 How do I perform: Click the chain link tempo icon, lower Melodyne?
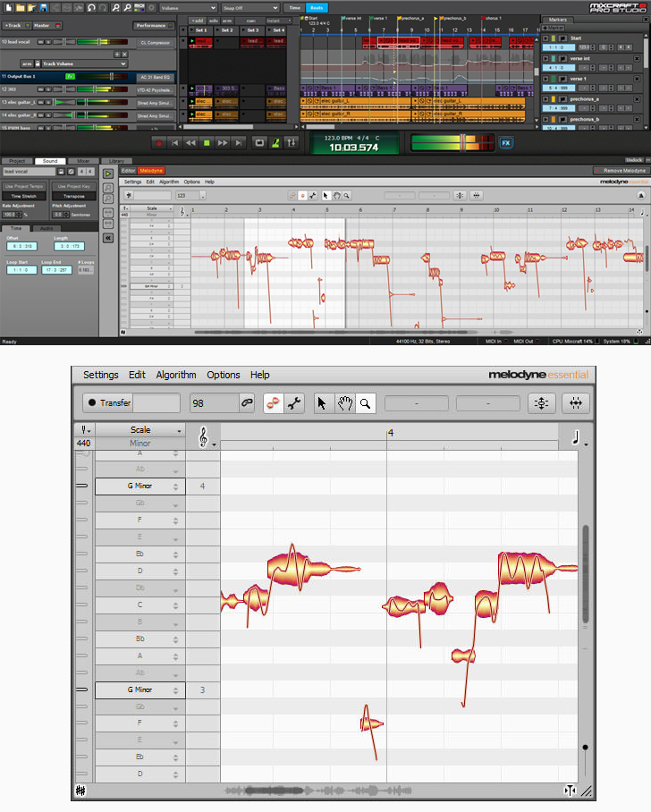247,403
